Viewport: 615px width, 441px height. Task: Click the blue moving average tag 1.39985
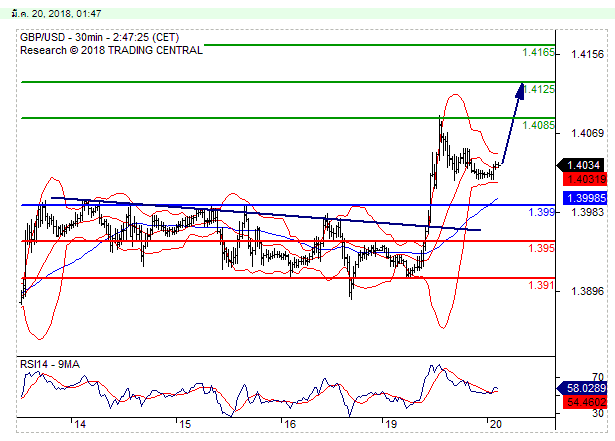click(x=585, y=198)
